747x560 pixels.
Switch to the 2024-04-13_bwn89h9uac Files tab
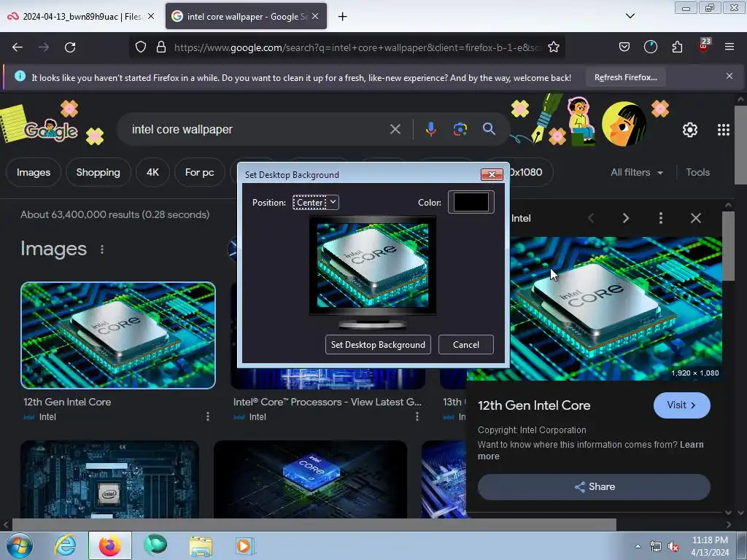pos(81,16)
